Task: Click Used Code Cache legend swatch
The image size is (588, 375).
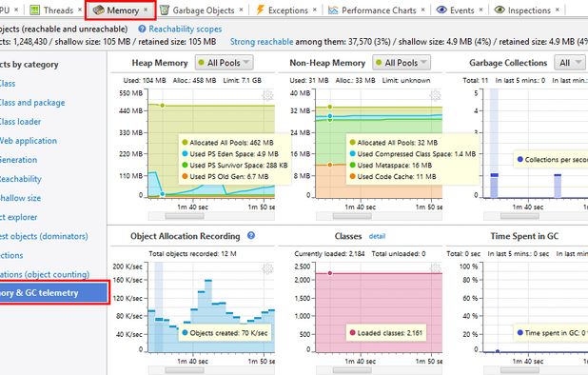Action: [352, 176]
